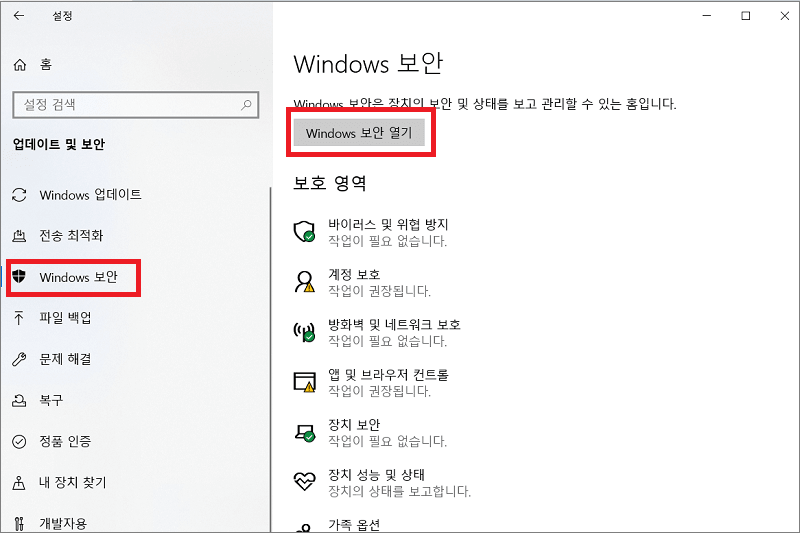Screen dimensions: 800x533
Task: Select 전송 최적화 menu item
Action: [x=71, y=236]
